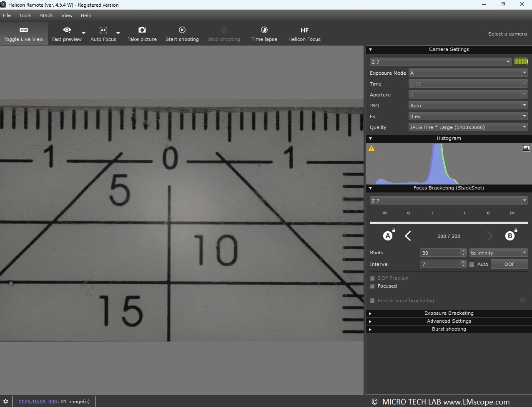Viewport: 532px width, 407px height.
Task: Open the Time lapse tool
Action: tap(264, 33)
